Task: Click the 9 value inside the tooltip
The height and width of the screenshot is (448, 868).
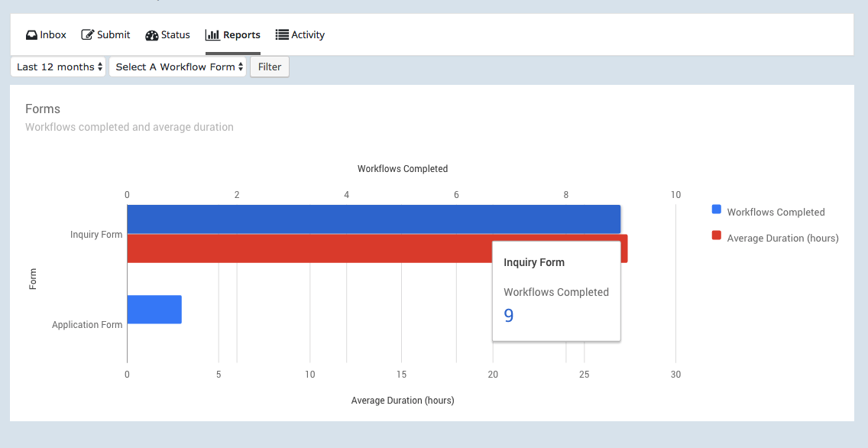Action: (x=508, y=314)
